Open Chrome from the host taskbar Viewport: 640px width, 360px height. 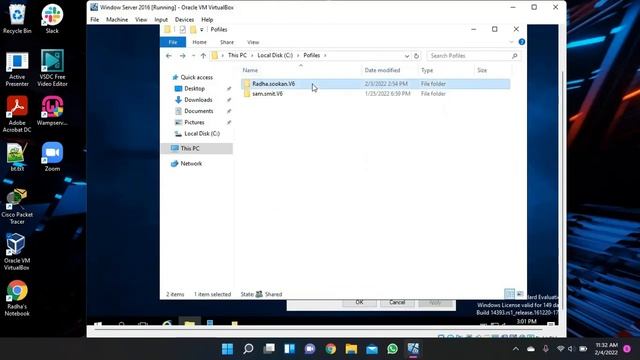point(331,349)
